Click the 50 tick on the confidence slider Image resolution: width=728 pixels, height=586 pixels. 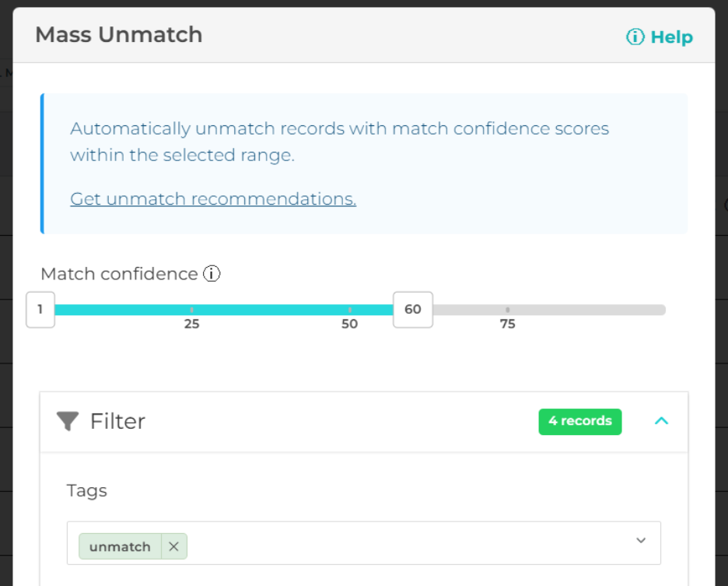point(350,310)
